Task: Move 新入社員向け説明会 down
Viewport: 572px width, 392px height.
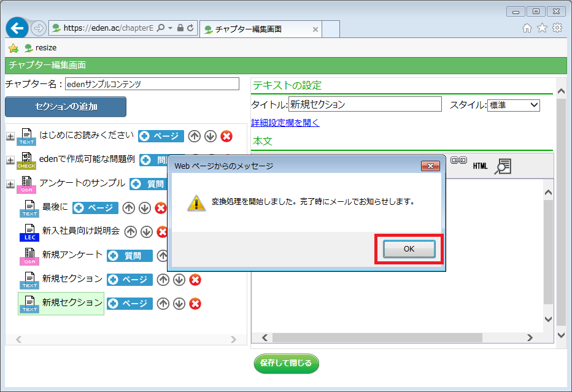Action: [x=147, y=232]
